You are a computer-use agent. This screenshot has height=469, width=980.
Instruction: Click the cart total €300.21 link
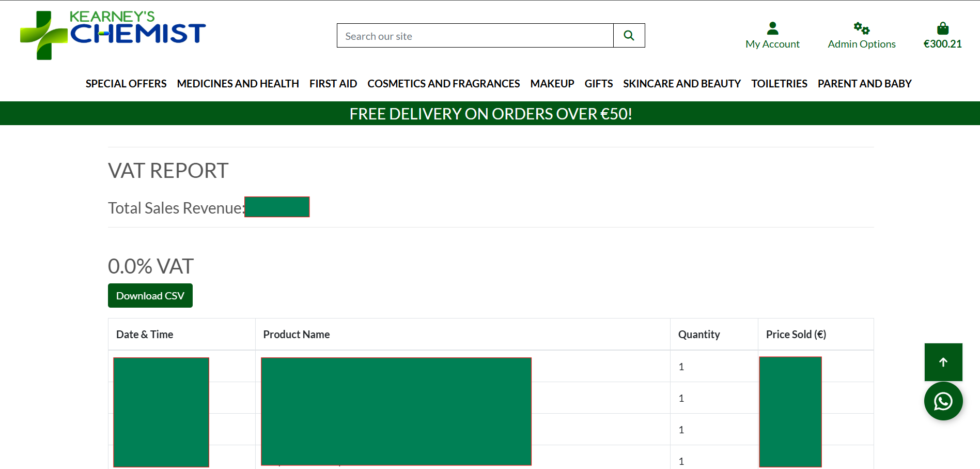click(x=942, y=43)
